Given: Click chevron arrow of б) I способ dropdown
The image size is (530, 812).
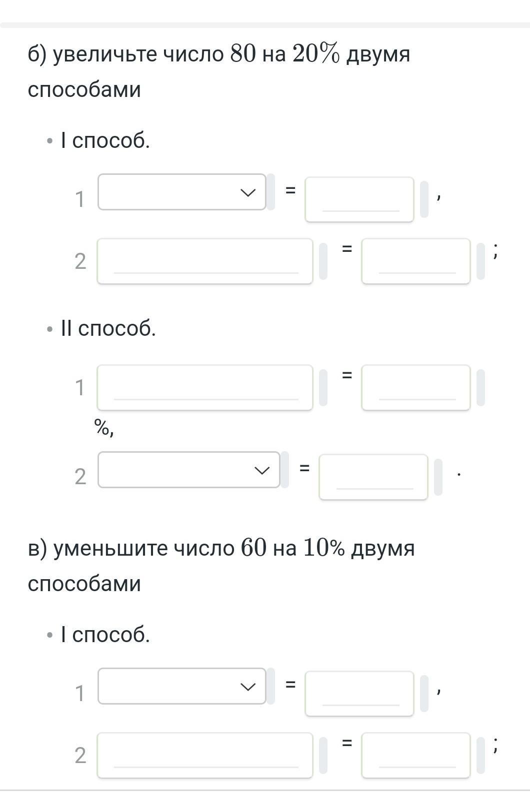Looking at the screenshot, I should click(248, 192).
